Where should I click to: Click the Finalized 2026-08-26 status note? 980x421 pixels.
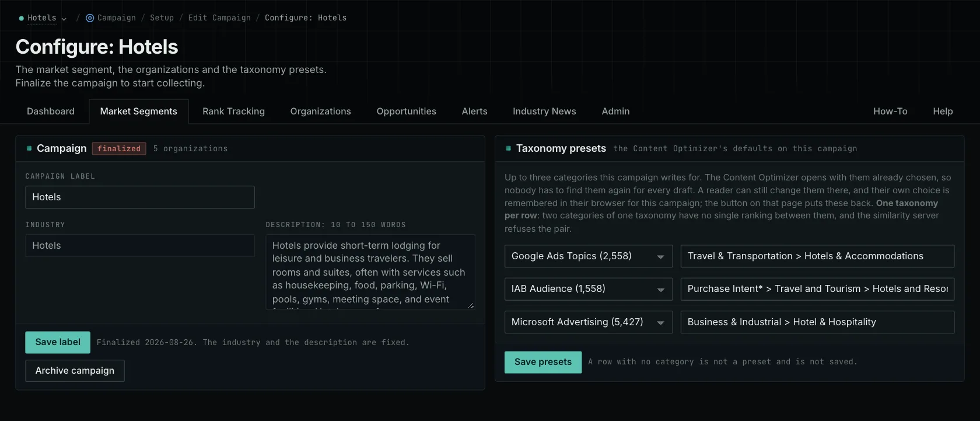(x=253, y=343)
